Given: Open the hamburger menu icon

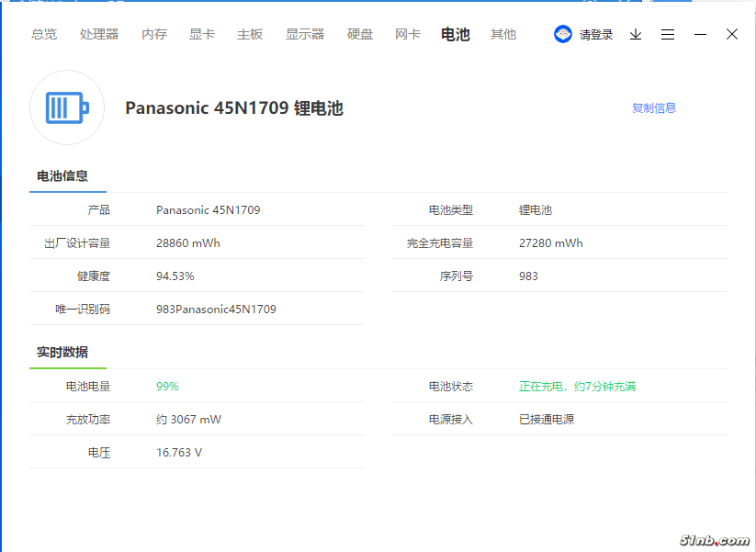Looking at the screenshot, I should (668, 34).
